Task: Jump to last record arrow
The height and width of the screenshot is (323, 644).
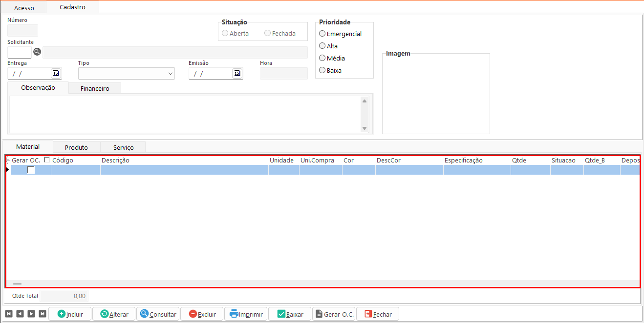Action: point(43,314)
